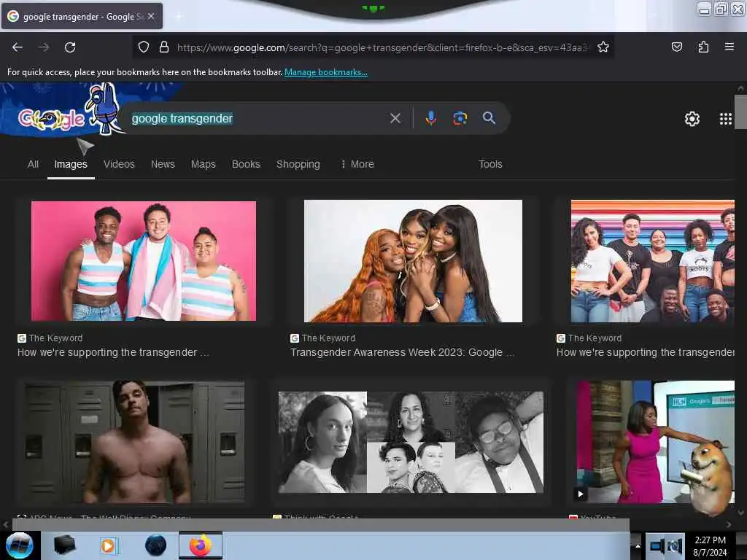Viewport: 747px width, 560px height.
Task: Open black and white portrait collage thumbnail
Action: click(x=411, y=442)
